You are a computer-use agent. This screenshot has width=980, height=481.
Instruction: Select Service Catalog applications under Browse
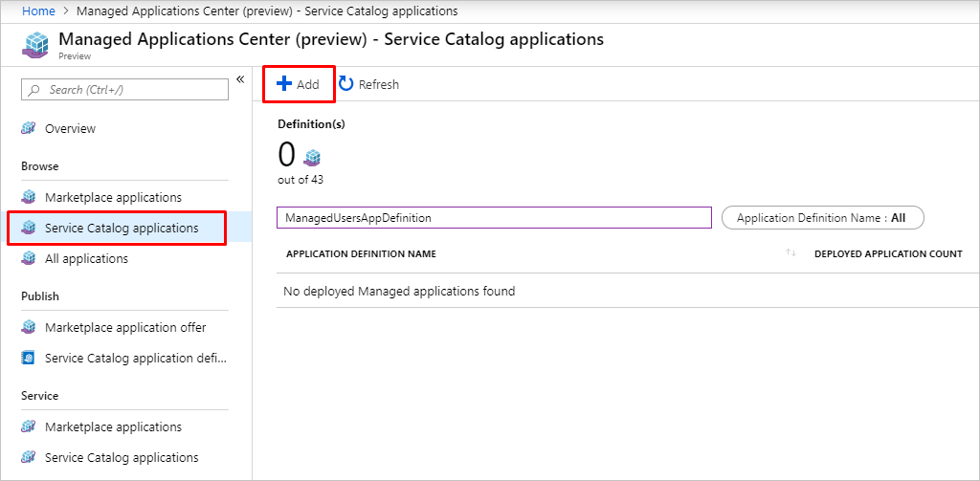pyautogui.click(x=122, y=228)
